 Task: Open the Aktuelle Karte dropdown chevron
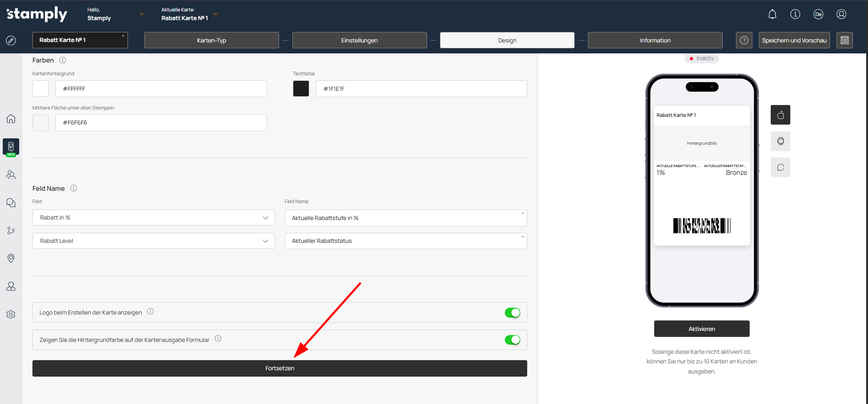tap(216, 14)
